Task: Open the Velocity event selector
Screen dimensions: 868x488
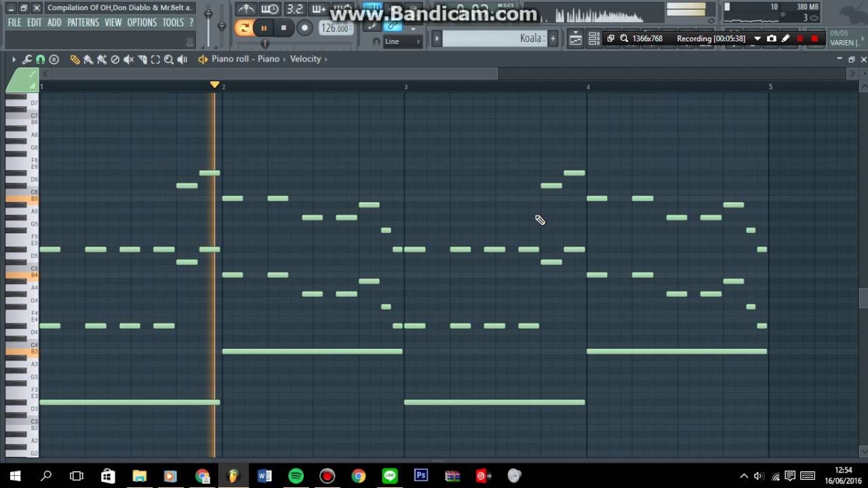Action: [x=305, y=59]
